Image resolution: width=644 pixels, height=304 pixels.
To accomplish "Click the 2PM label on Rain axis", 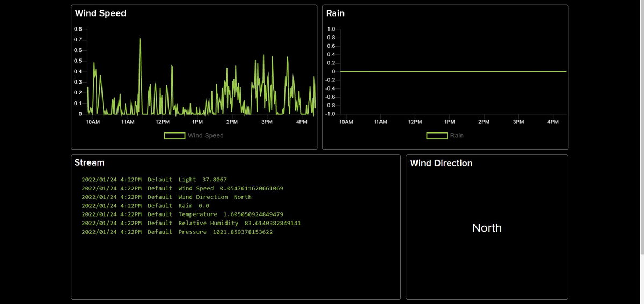I will click(x=484, y=122).
